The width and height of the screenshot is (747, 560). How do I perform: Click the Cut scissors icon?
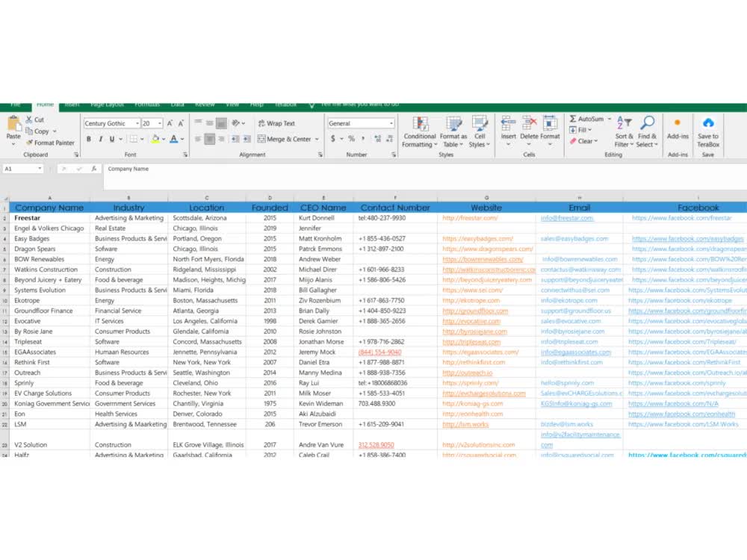30,119
